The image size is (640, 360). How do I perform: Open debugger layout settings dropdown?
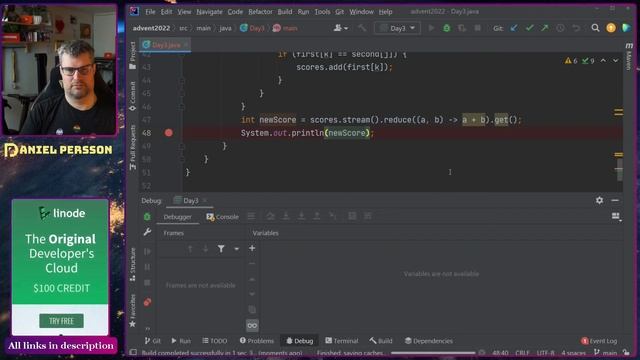pyautogui.click(x=616, y=216)
